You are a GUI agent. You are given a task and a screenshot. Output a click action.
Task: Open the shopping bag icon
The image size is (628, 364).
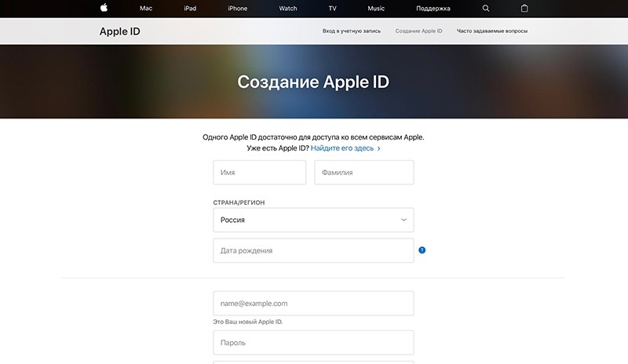click(x=524, y=8)
